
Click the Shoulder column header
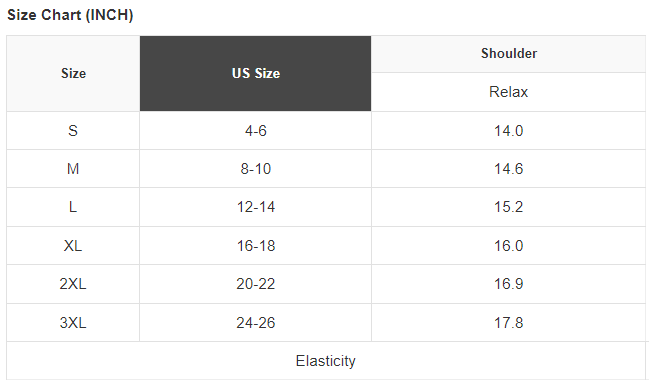509,54
